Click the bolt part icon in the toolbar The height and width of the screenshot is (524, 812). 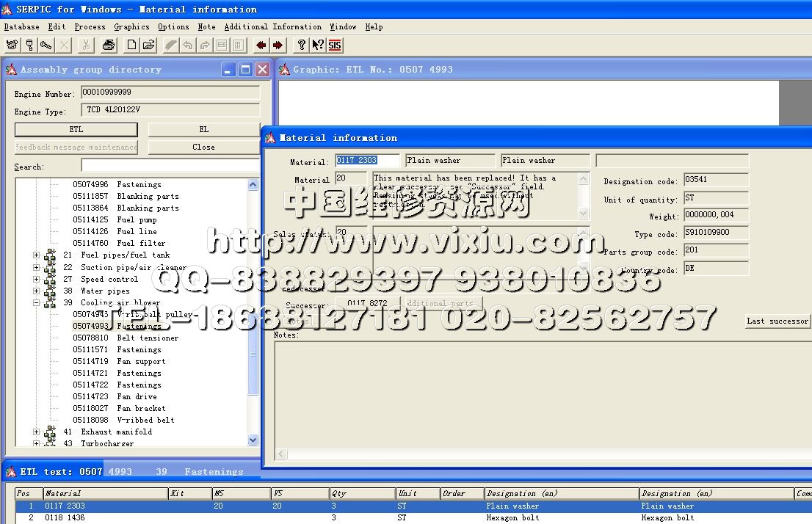pos(46,45)
